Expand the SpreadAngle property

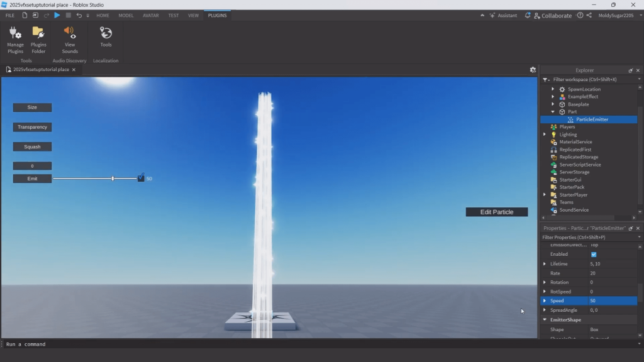pyautogui.click(x=545, y=310)
